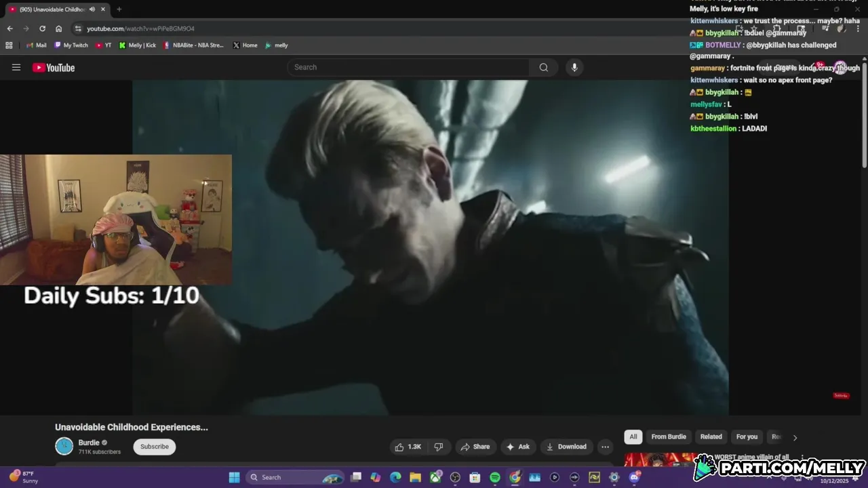Viewport: 868px width, 488px height.
Task: Select the Related chip
Action: point(711,436)
